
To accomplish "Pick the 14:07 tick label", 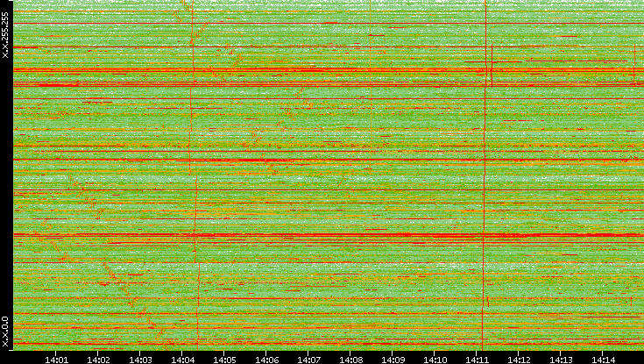I will point(308,358).
